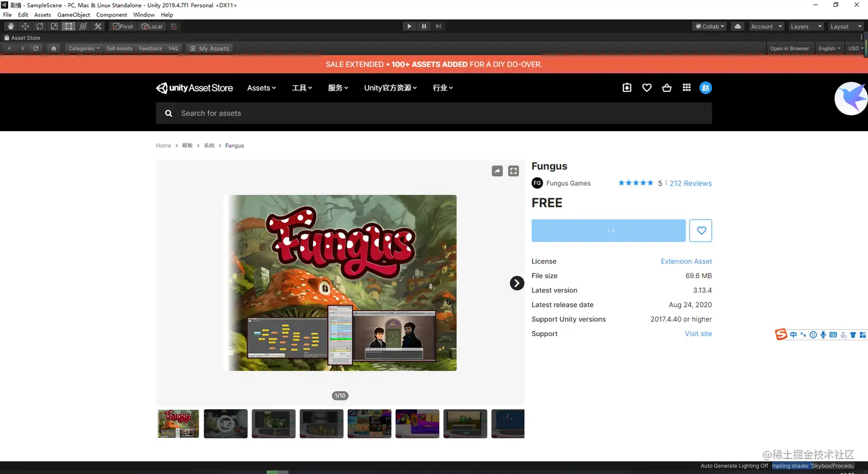Select the Scale tool
This screenshot has width=868, height=474.
click(54, 26)
